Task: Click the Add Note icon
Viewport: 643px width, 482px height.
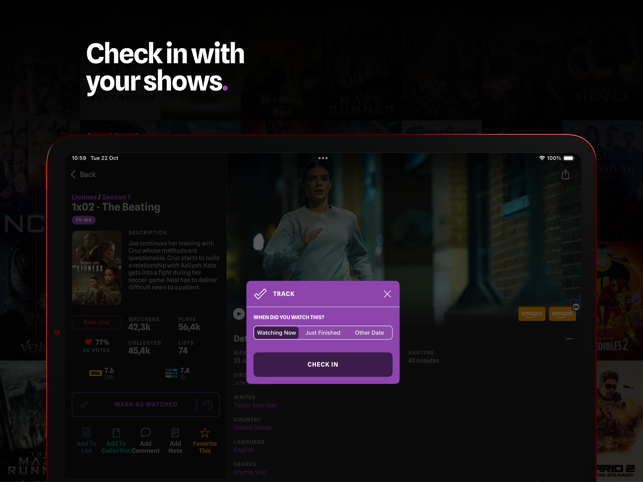Action: [x=175, y=433]
